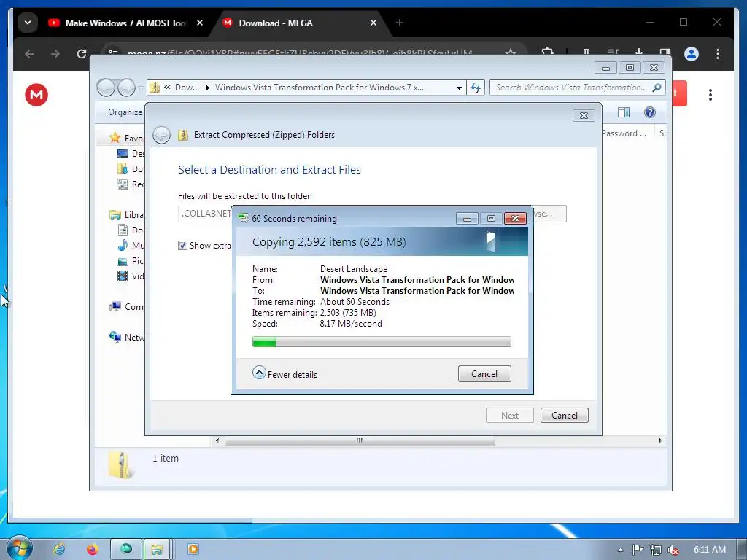Viewport: 747px width, 560px height.
Task: Close the YouTube tab
Action: [200, 23]
